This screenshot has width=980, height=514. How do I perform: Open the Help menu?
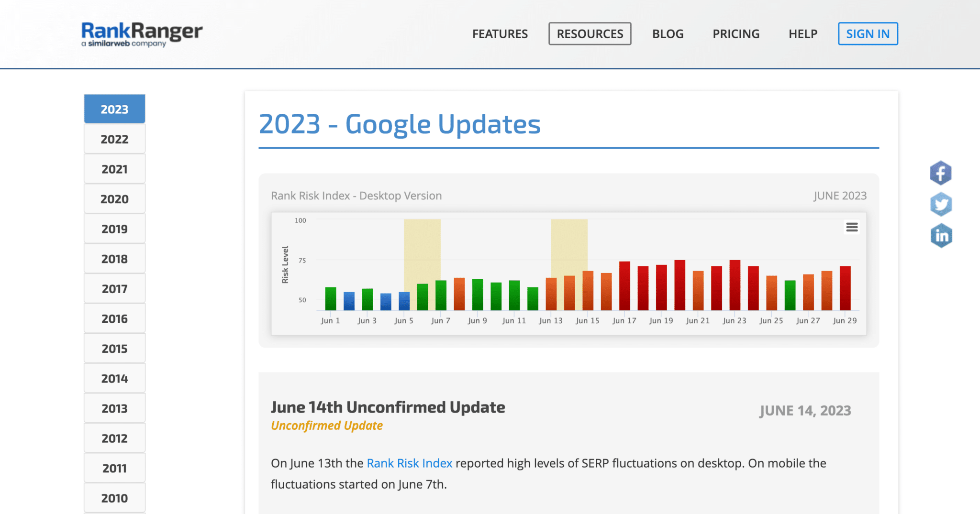(x=803, y=34)
